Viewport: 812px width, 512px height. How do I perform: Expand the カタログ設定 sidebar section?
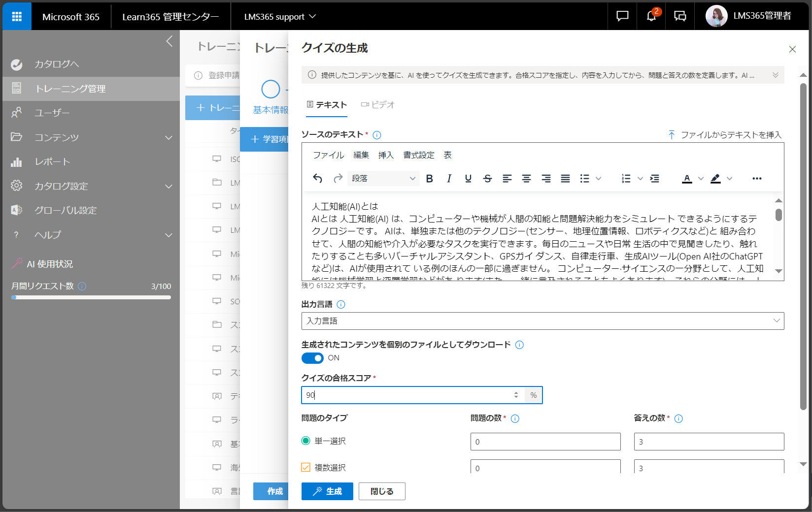click(x=169, y=186)
